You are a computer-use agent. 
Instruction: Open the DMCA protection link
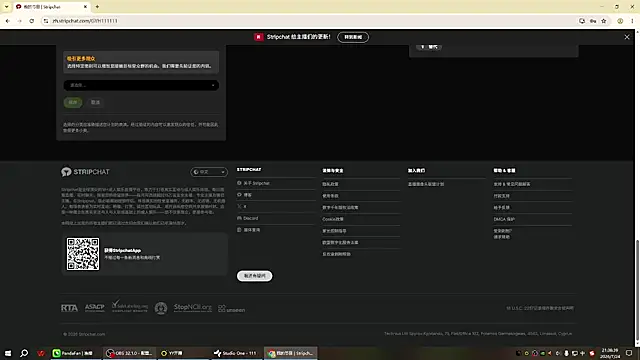504,219
